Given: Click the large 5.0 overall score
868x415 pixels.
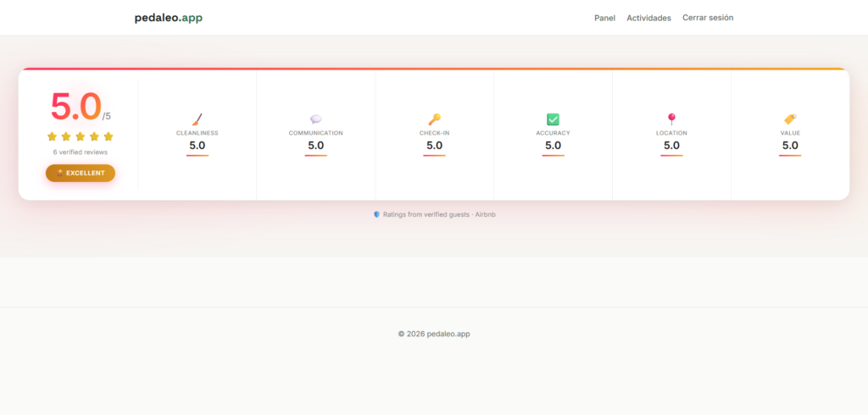Looking at the screenshot, I should 76,106.
